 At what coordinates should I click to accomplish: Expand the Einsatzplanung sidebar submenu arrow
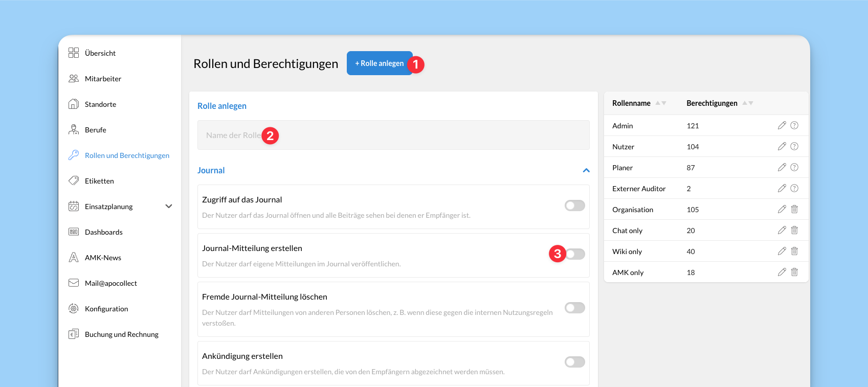(169, 207)
